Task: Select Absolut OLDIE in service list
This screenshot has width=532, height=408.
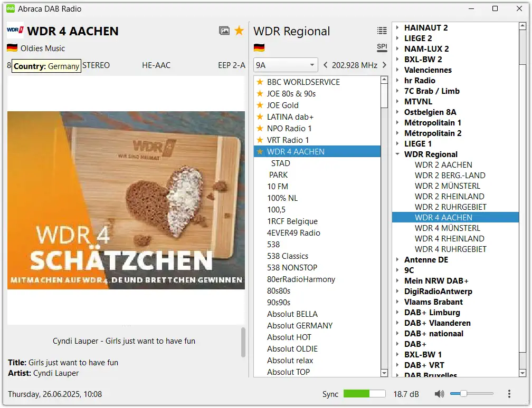Action: click(x=292, y=349)
